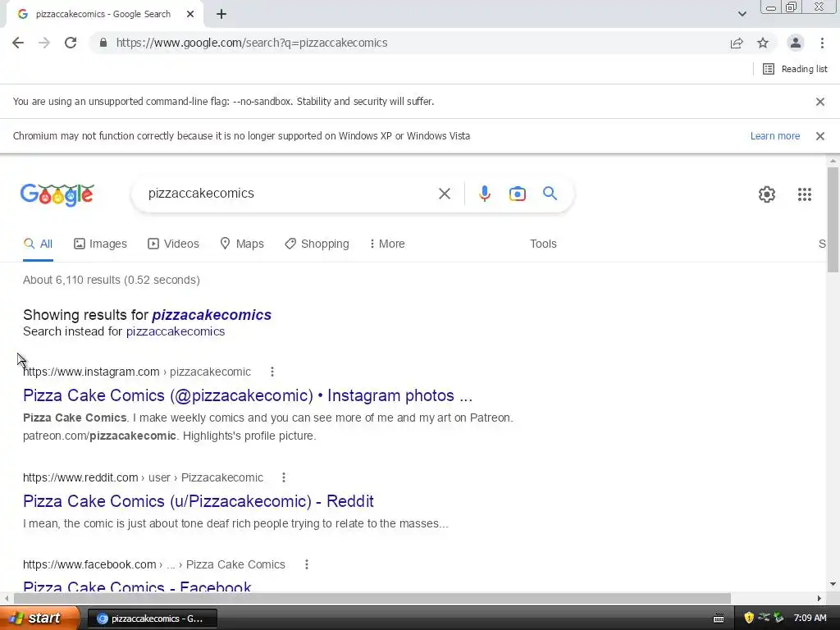Screen dimensions: 840x630
Task: Click Learn more link in warning bar
Action: [774, 136]
